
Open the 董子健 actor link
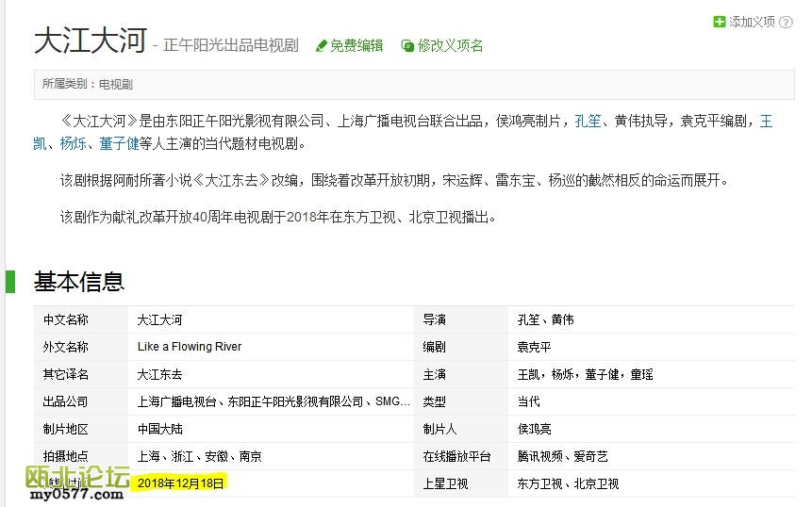coord(119,144)
